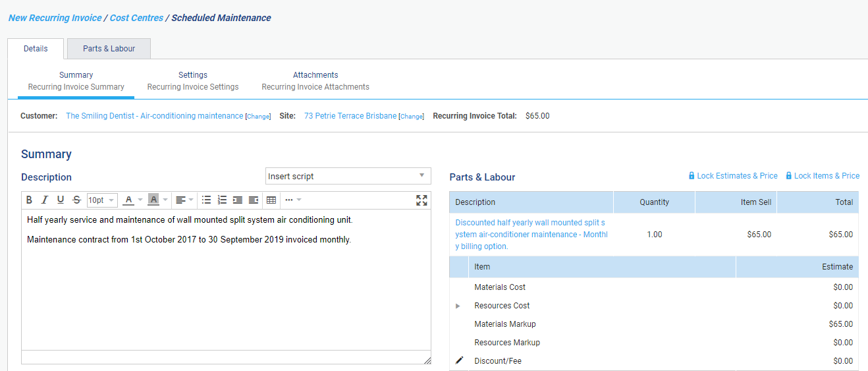Click the Lock Estimates & Price link
868x371 pixels.
click(x=733, y=176)
